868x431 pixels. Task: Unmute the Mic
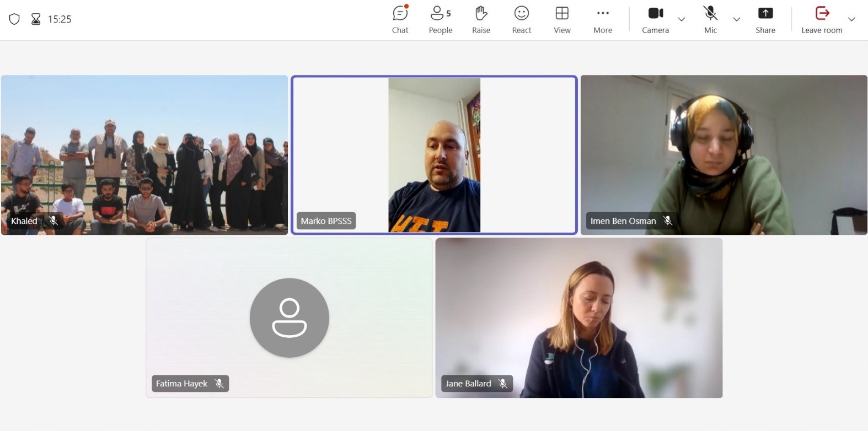click(710, 20)
